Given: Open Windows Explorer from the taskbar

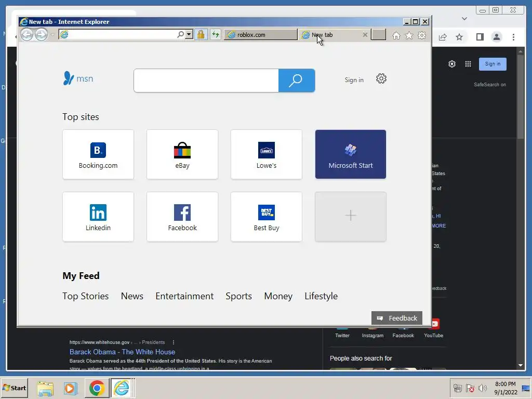Looking at the screenshot, I should (x=45, y=388).
